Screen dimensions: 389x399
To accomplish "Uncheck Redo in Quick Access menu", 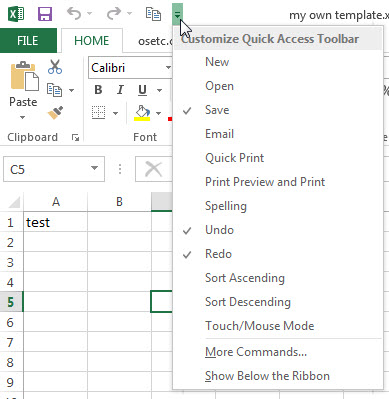I will 278,254.
